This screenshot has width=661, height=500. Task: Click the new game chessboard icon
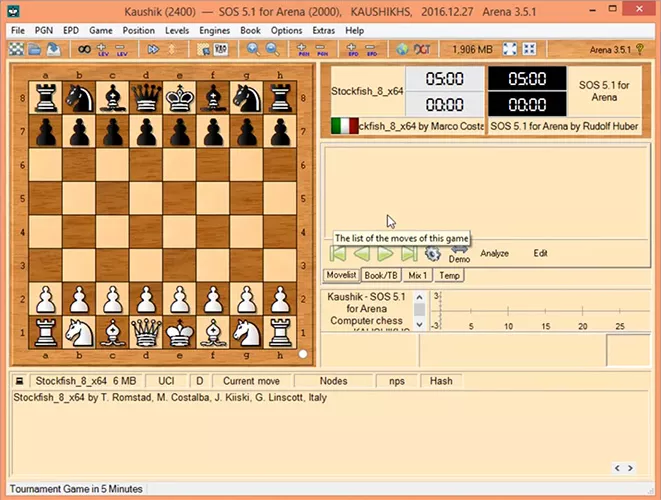pos(16,49)
